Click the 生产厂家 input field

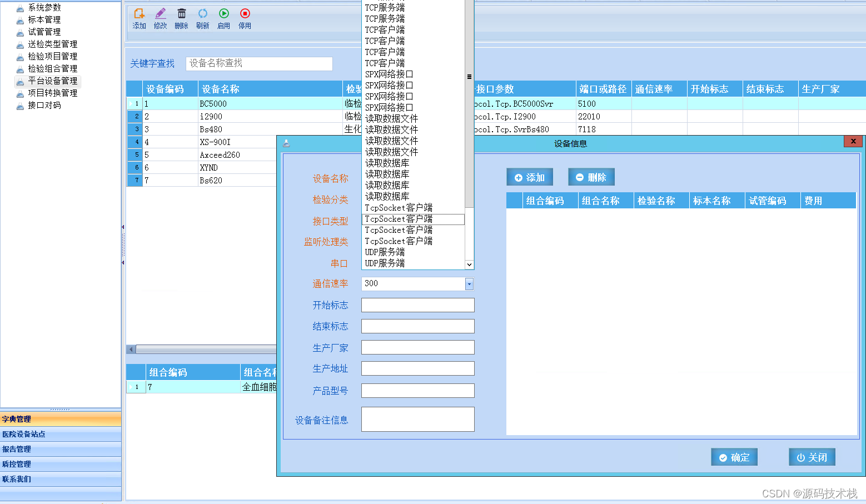coord(418,347)
